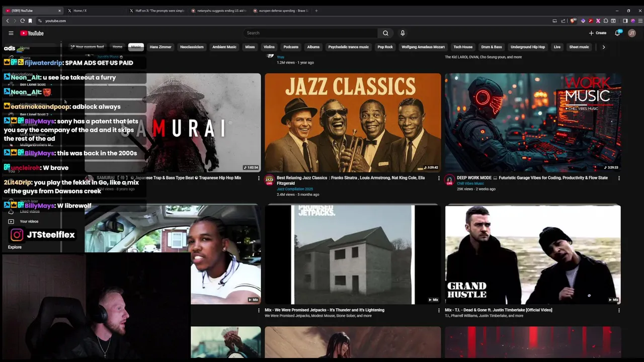Click the share page icon in address bar
This screenshot has height=362, width=644.
click(563, 21)
